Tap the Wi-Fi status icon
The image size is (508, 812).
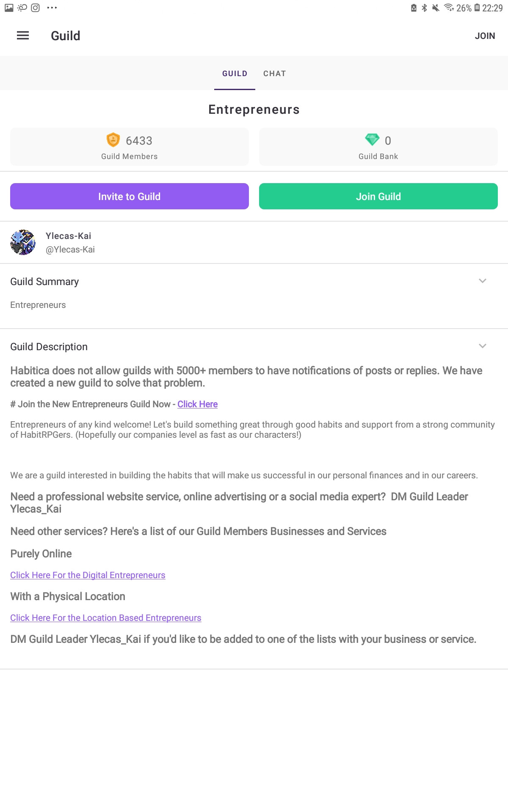[x=449, y=8]
